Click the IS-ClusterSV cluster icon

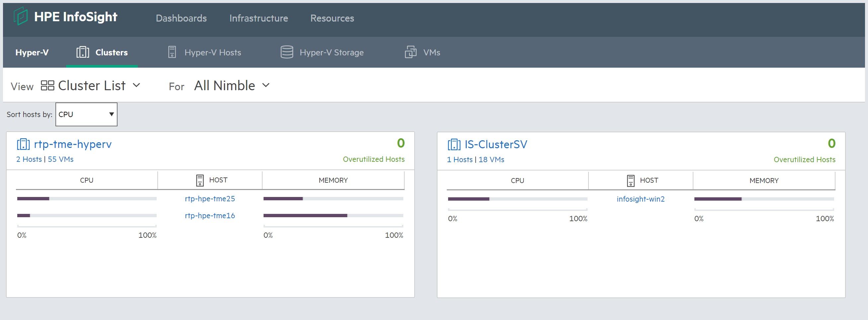454,144
